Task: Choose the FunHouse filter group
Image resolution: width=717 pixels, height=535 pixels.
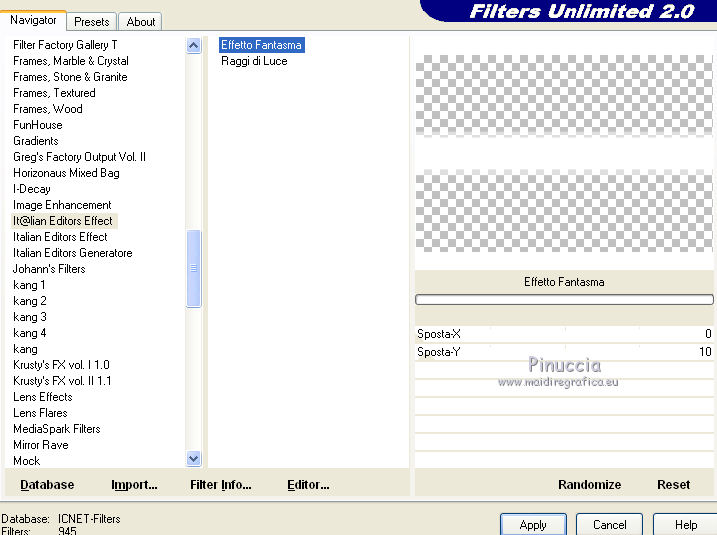Action: click(37, 125)
